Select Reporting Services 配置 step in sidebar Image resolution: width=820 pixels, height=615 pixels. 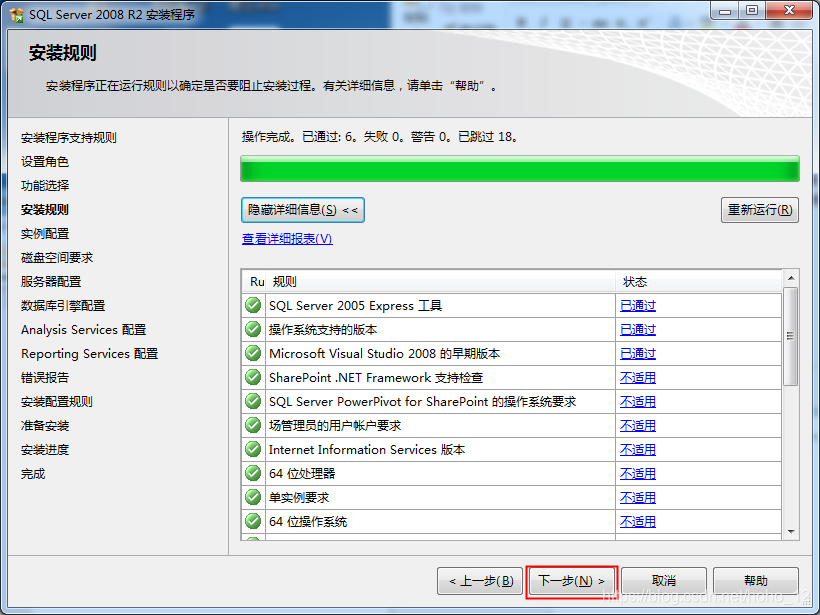89,354
